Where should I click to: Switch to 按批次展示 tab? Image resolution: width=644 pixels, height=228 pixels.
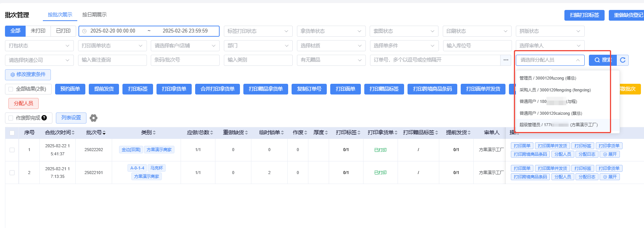(x=60, y=15)
